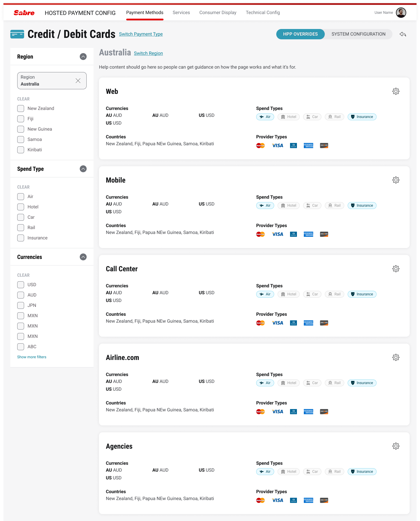Click the Discover logo in Call Center card

click(x=324, y=323)
